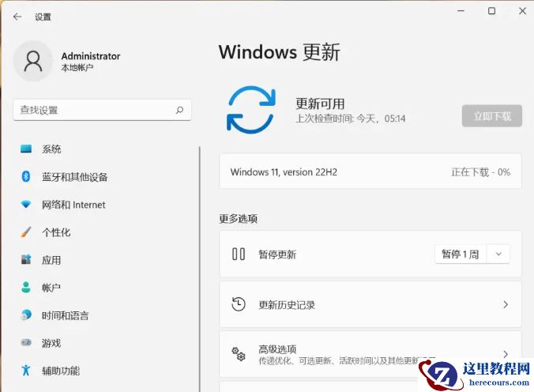Maximize the settings window
This screenshot has width=534, height=392.
(x=491, y=11)
